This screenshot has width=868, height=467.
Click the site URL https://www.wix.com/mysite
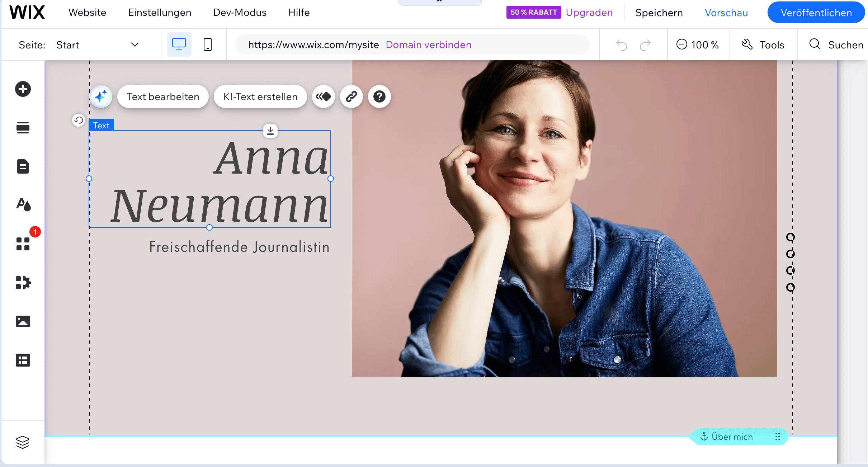(x=313, y=45)
